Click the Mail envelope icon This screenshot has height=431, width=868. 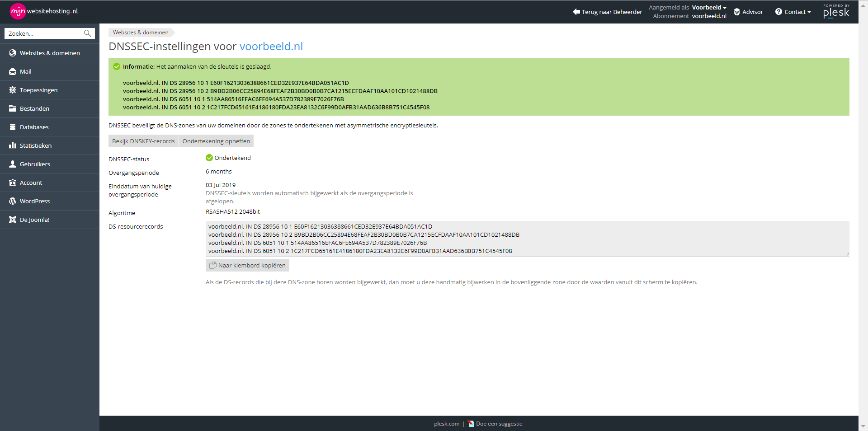(13, 71)
